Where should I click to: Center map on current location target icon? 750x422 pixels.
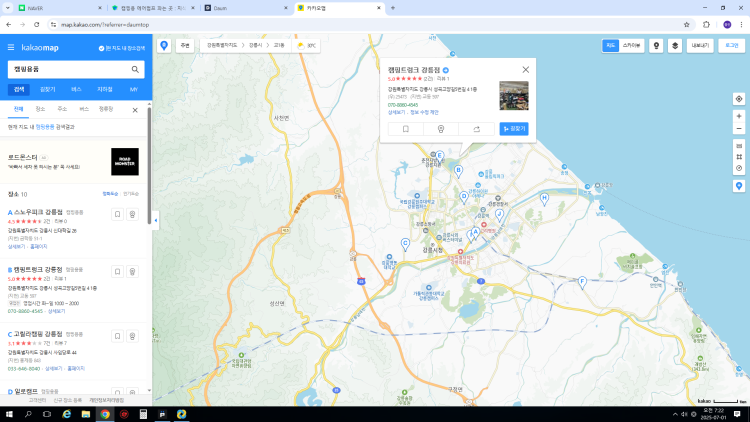pyautogui.click(x=739, y=99)
